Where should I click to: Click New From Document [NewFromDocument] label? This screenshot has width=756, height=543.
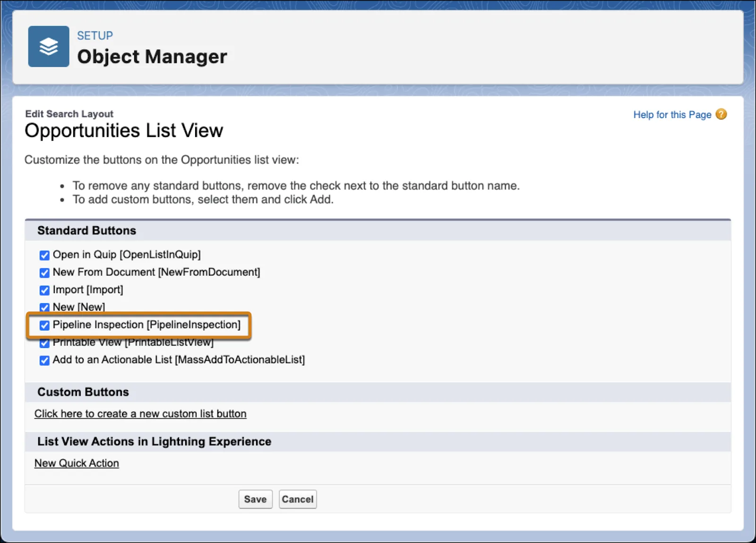(156, 272)
